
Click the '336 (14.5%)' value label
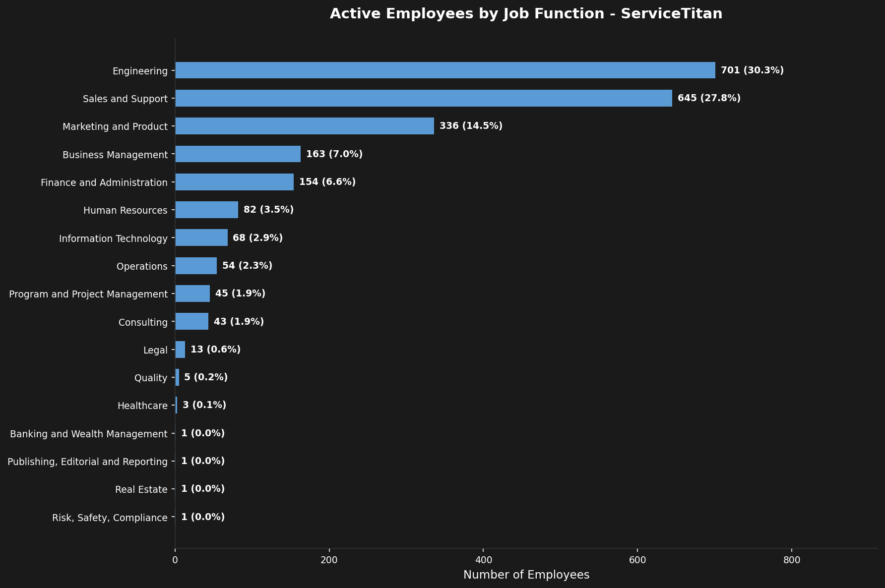(x=471, y=126)
